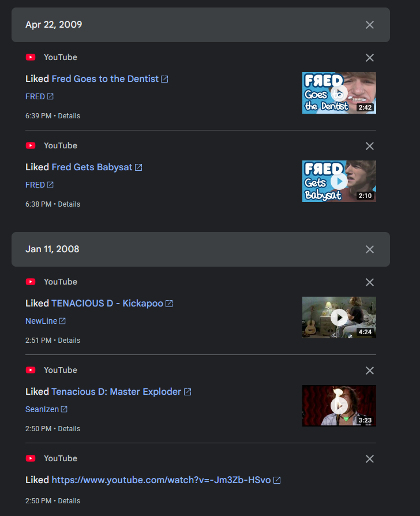The height and width of the screenshot is (516, 420).
Task: Click the Jan 11, 2008 date header text
Action: (x=52, y=249)
